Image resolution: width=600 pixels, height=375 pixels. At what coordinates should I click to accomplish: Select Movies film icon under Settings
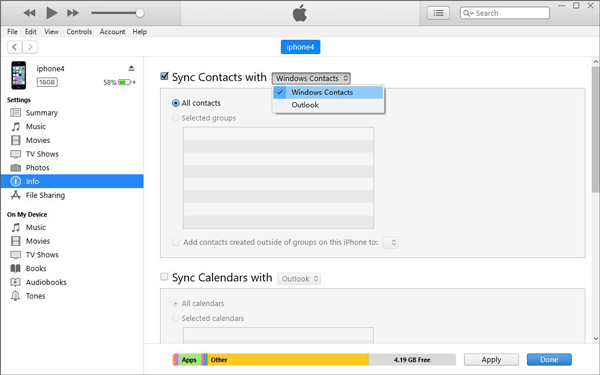pos(16,140)
